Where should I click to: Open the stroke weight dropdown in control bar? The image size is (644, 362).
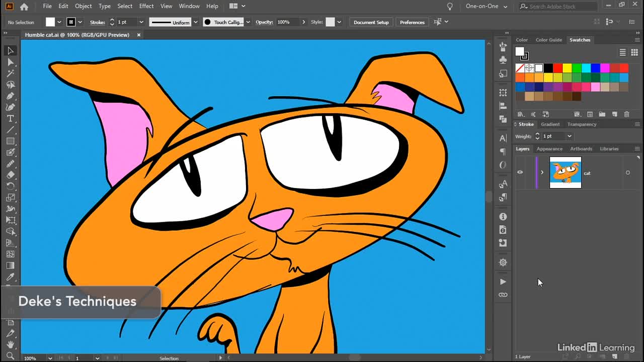[141, 22]
